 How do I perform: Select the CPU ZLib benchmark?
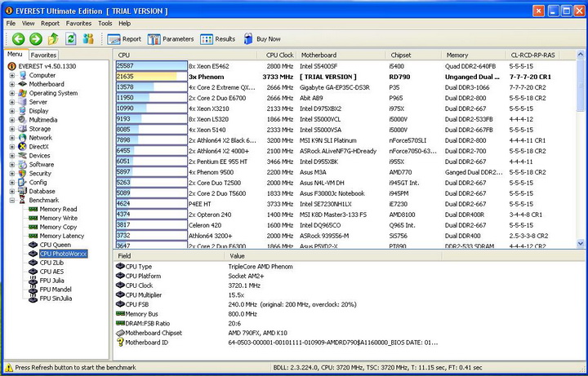click(x=51, y=263)
